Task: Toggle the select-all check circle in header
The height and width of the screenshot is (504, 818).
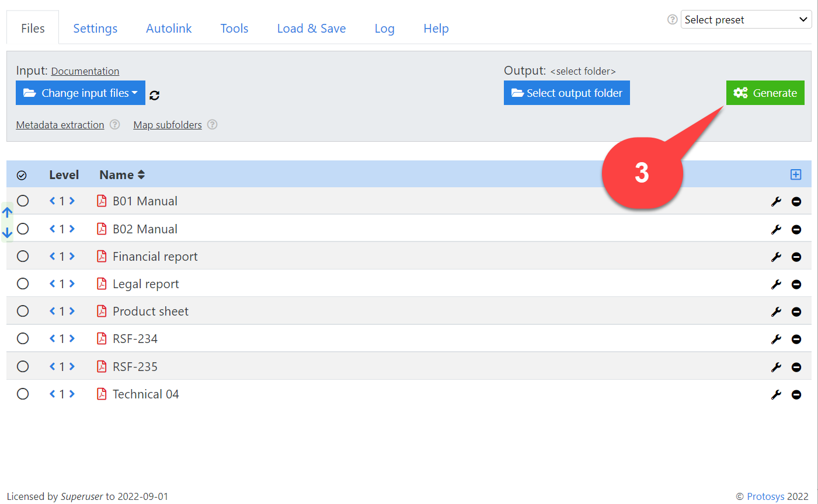Action: coord(22,175)
